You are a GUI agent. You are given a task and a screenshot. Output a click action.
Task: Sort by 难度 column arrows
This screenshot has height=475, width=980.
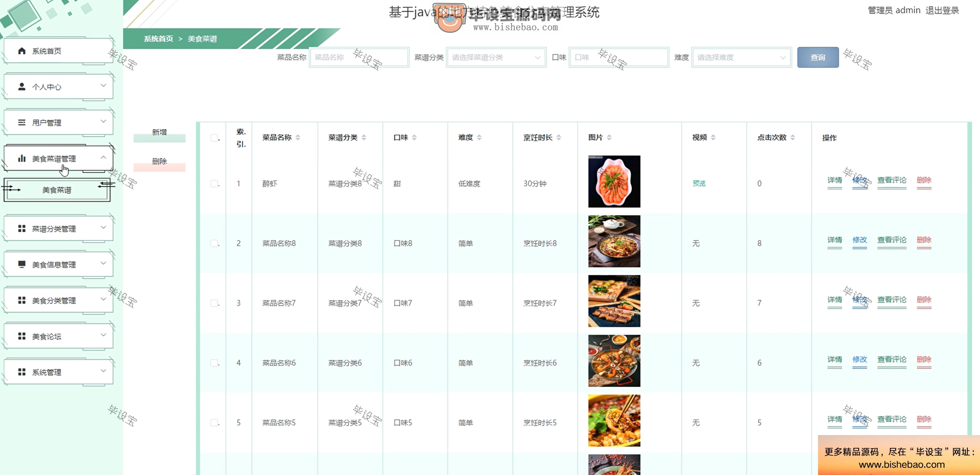(479, 137)
